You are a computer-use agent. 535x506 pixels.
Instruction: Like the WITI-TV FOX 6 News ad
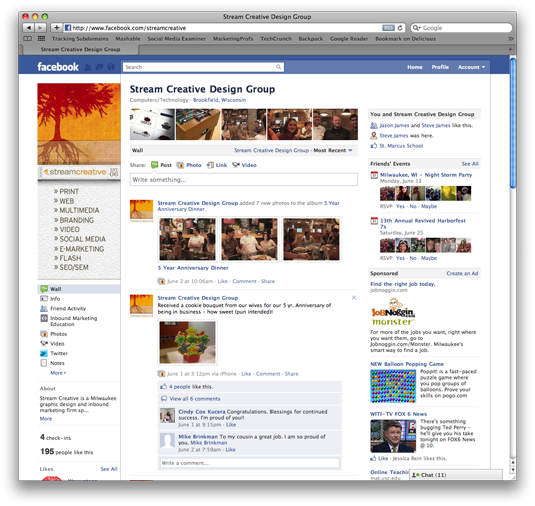(383, 459)
